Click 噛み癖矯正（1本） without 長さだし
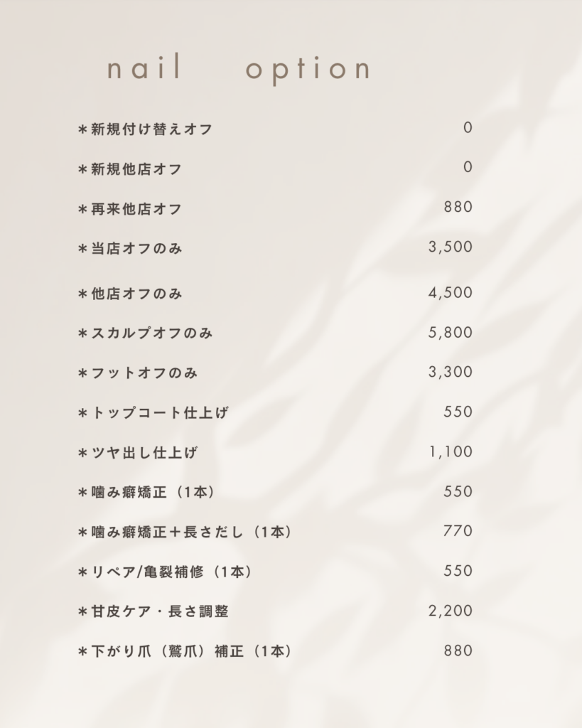This screenshot has height=728, width=582. click(146, 492)
